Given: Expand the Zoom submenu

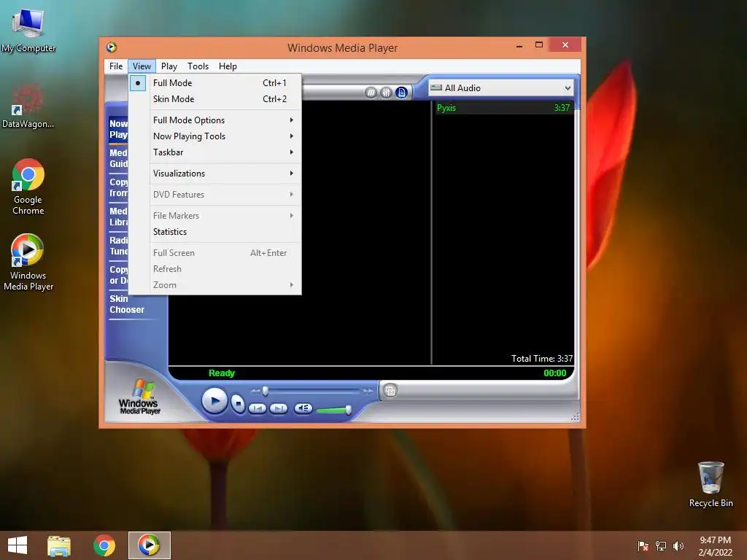Looking at the screenshot, I should click(215, 285).
